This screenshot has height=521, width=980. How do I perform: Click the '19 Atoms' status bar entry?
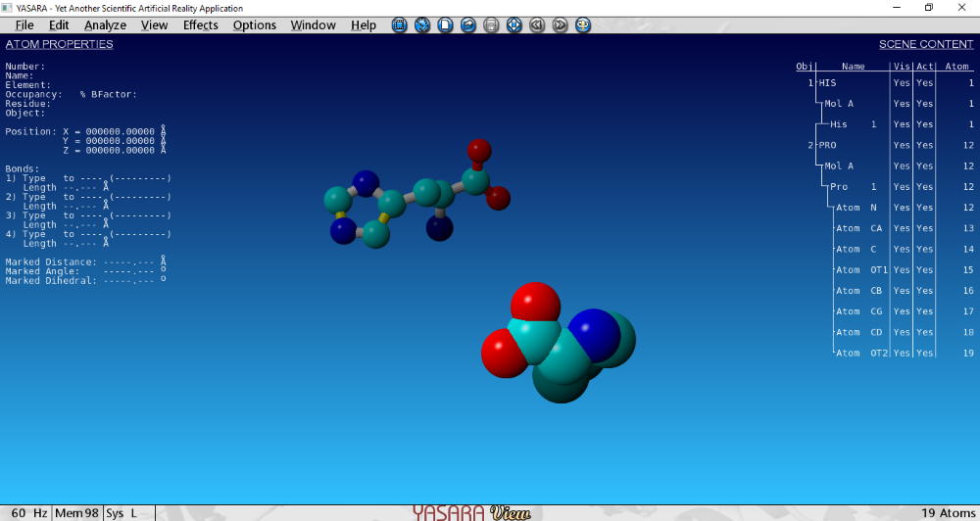[x=948, y=513]
